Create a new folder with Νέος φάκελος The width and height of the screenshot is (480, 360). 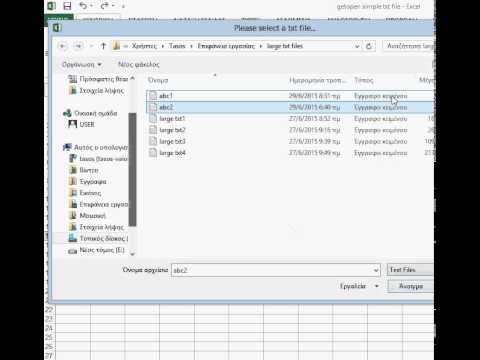(x=139, y=64)
